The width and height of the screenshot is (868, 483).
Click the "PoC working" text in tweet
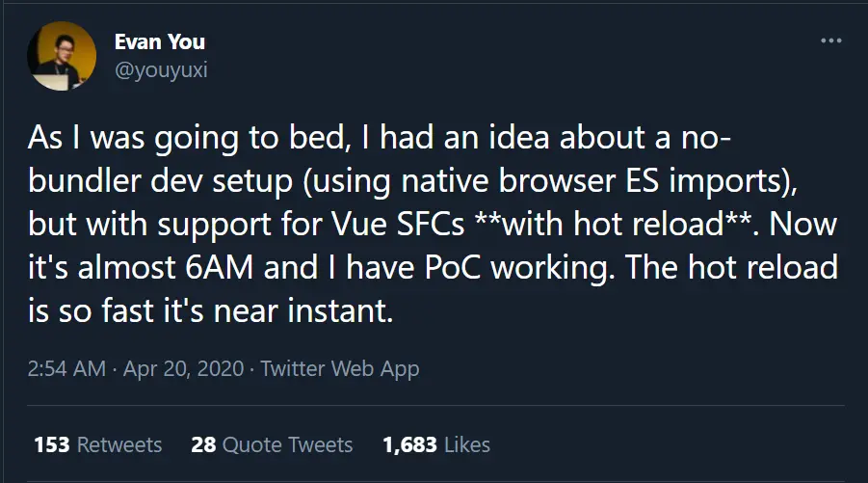[x=520, y=269]
